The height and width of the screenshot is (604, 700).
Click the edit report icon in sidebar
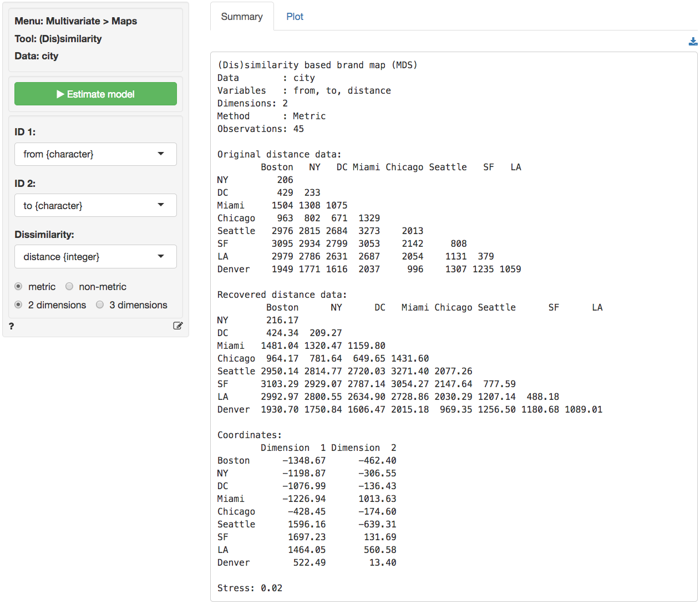pyautogui.click(x=177, y=326)
